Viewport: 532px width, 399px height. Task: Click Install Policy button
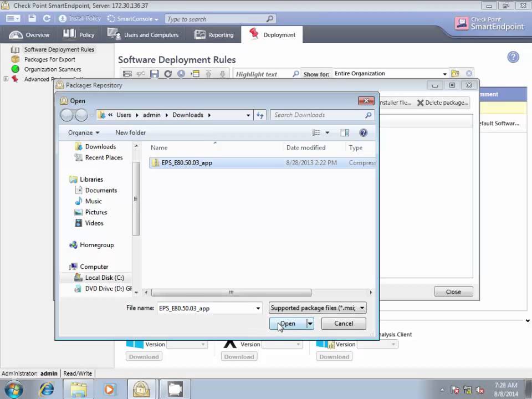[x=80, y=18]
